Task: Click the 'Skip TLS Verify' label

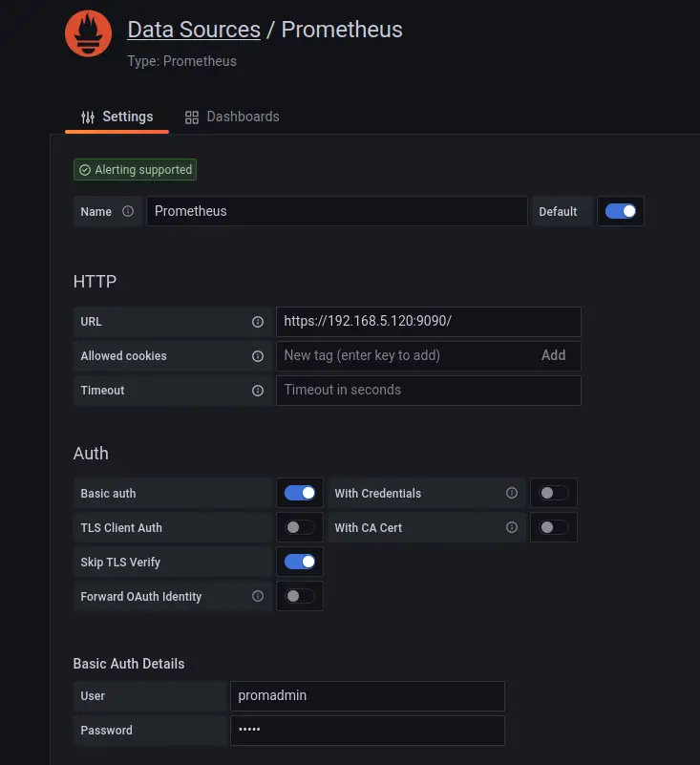Action: [x=120, y=562]
